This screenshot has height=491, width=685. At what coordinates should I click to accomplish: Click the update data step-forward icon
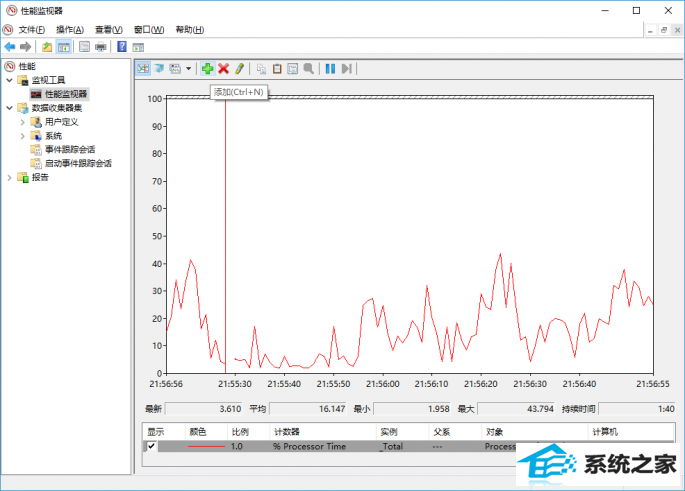(x=346, y=68)
